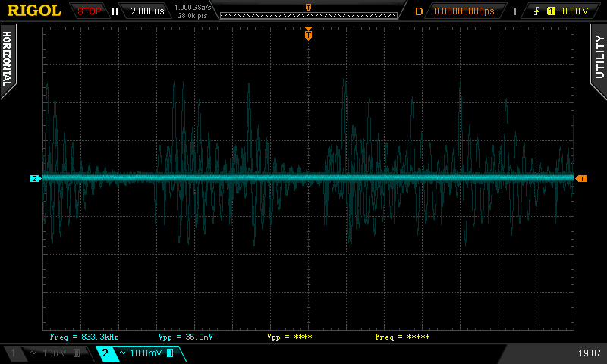This screenshot has width=607, height=364.
Task: Select the cyan Vpp = 36.0mV measurement
Action: tap(186, 336)
